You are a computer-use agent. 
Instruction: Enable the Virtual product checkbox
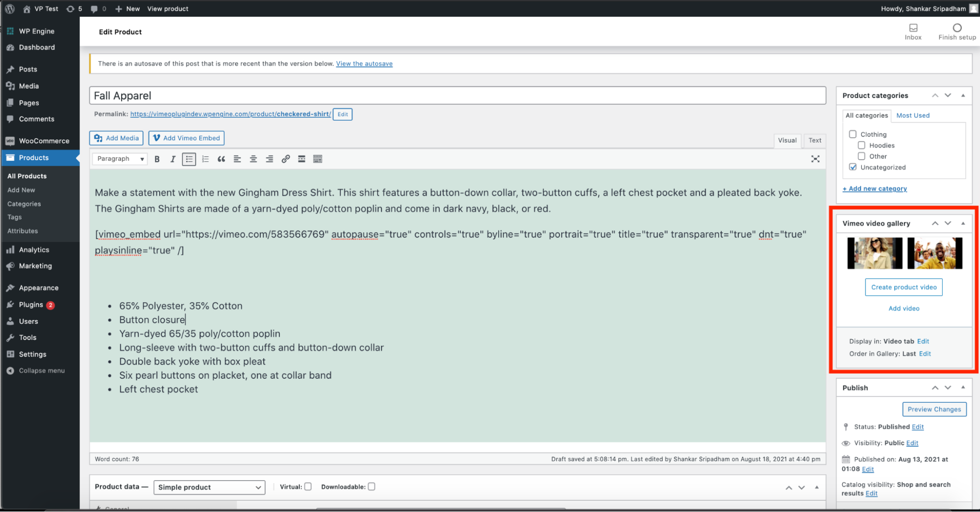(x=308, y=487)
